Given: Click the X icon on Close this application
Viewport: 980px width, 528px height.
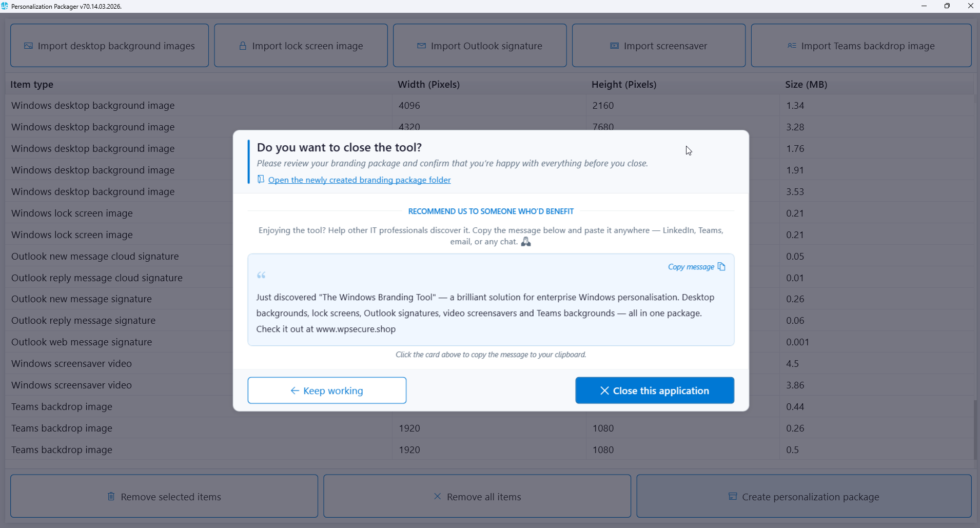Looking at the screenshot, I should coord(604,391).
